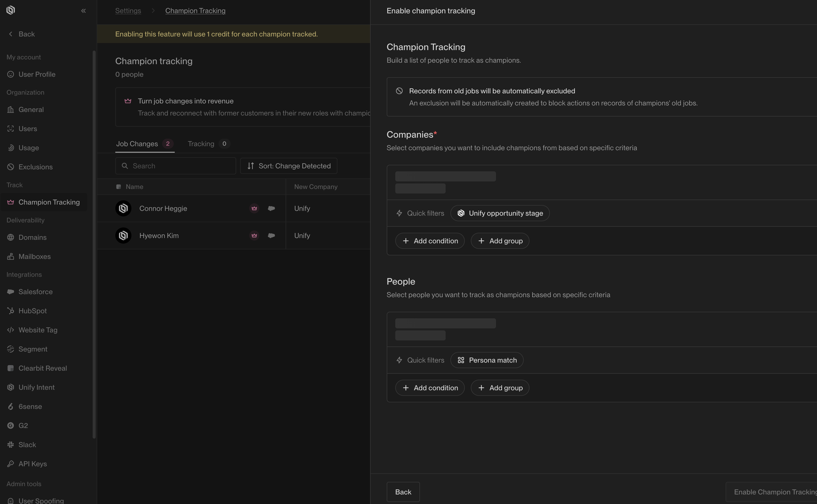The width and height of the screenshot is (817, 504).
Task: Click the Clearbit Reveal icon
Action: point(11,368)
